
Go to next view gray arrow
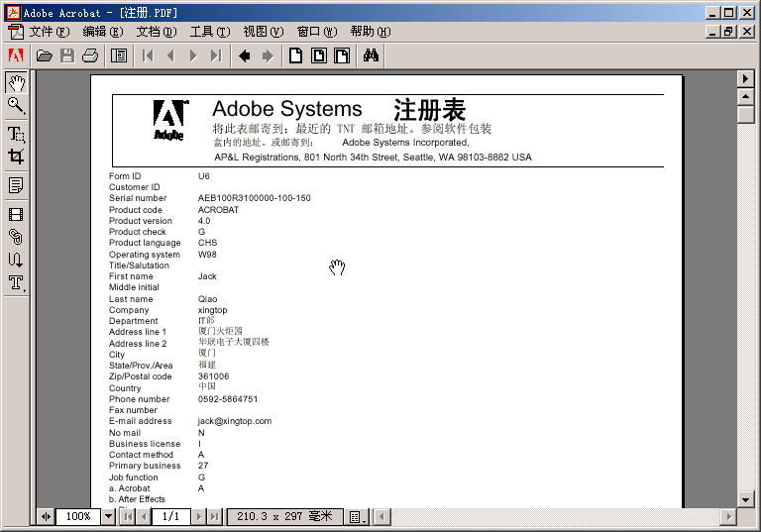click(x=268, y=55)
